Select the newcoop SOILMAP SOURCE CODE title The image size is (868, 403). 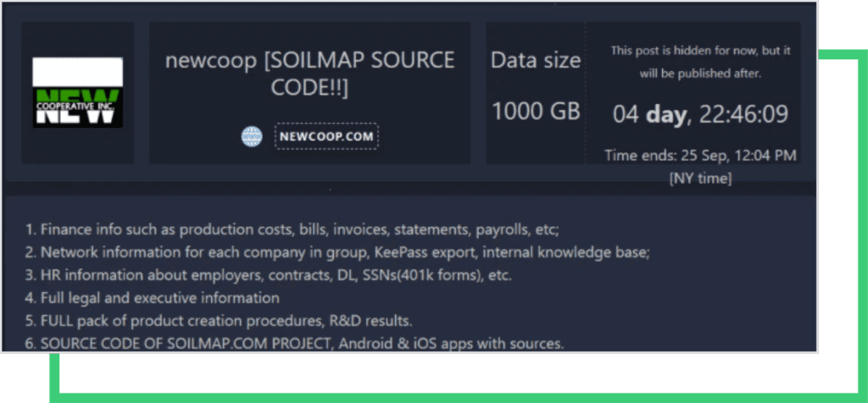click(309, 74)
